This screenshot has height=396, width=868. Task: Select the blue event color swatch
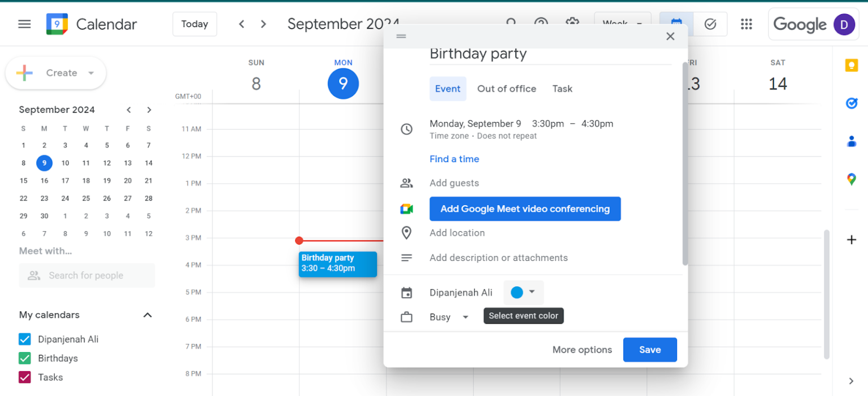(517, 293)
